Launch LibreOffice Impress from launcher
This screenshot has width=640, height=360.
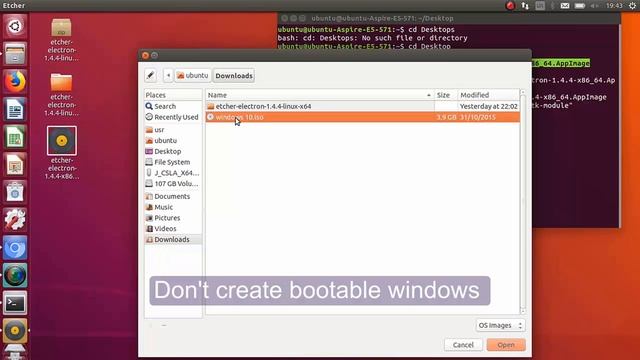point(15,165)
